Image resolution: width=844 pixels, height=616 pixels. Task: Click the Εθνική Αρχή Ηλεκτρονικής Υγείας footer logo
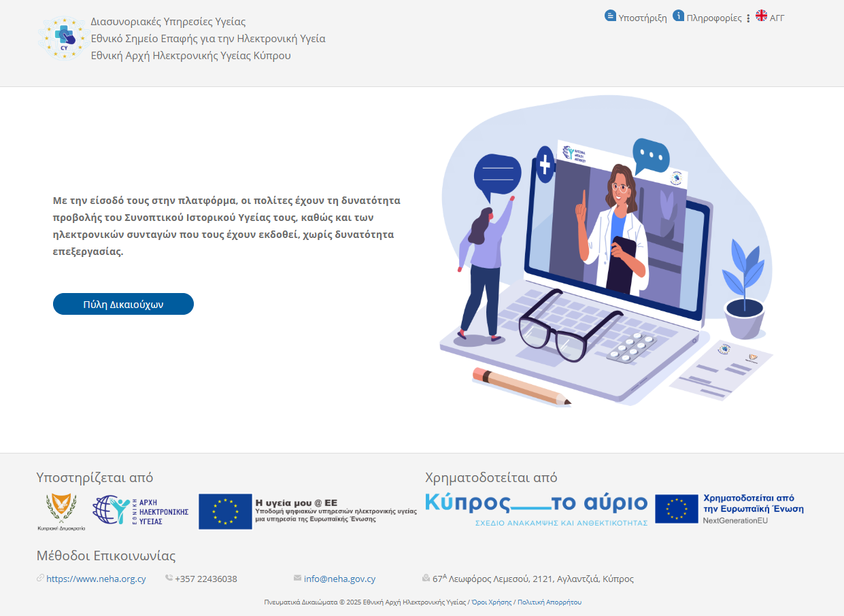pyautogui.click(x=141, y=511)
